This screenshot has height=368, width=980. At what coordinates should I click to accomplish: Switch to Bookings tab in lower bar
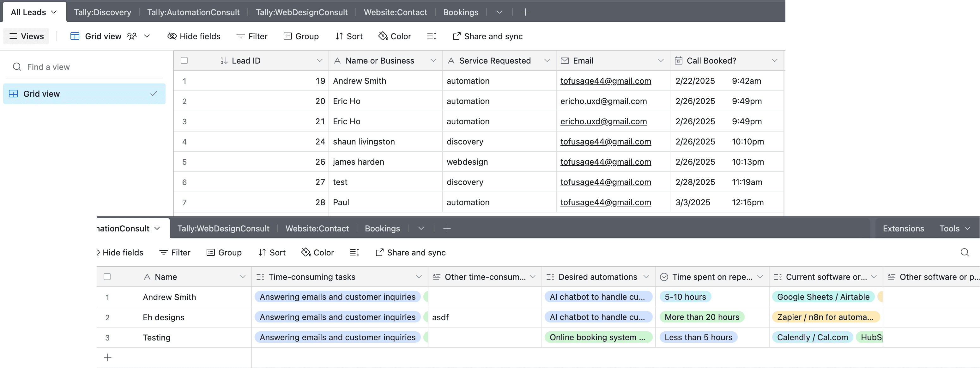pyautogui.click(x=382, y=228)
